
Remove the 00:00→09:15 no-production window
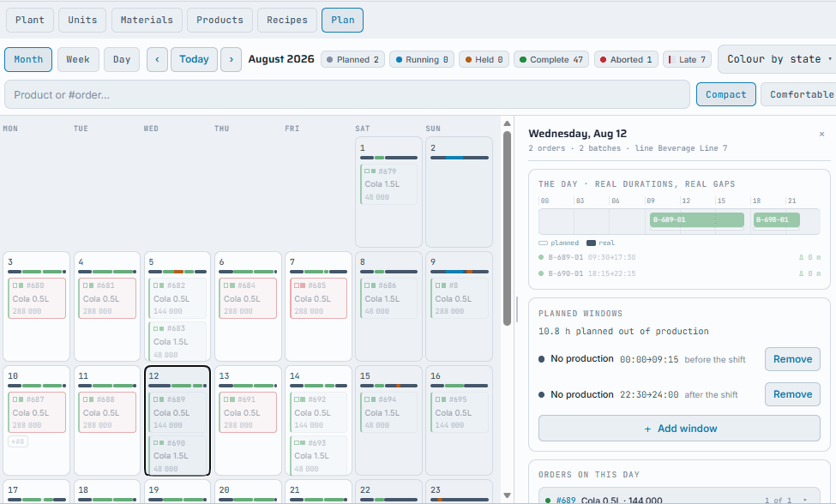[792, 359]
